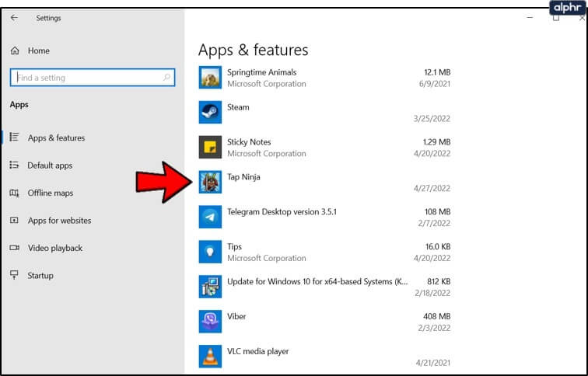
Task: Click the Tap Ninja app icon
Action: tap(210, 182)
